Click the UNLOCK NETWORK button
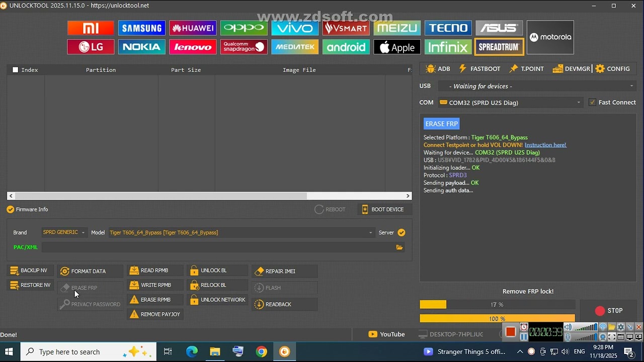The image size is (644, 362). (x=217, y=300)
